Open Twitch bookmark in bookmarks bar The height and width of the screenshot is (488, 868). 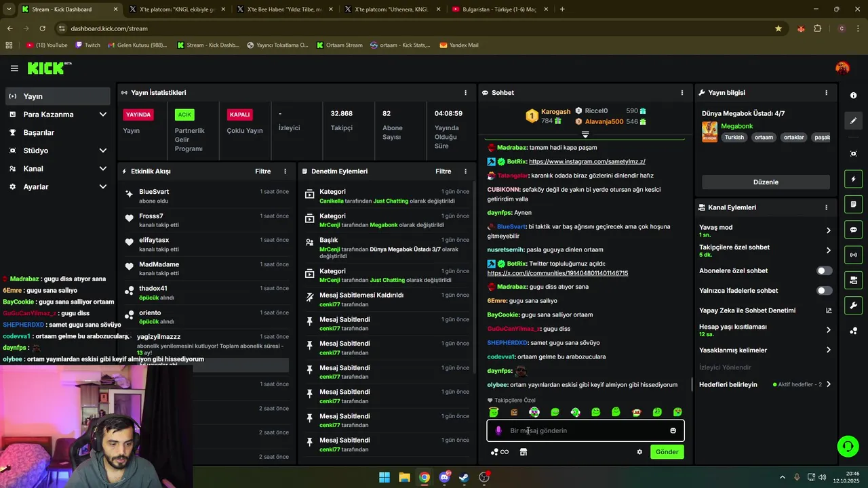point(87,45)
